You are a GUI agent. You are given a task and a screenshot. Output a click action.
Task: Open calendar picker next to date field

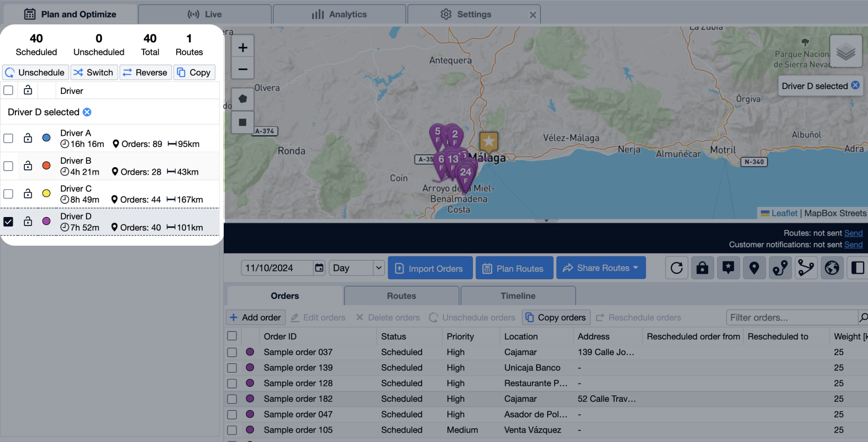tap(319, 268)
